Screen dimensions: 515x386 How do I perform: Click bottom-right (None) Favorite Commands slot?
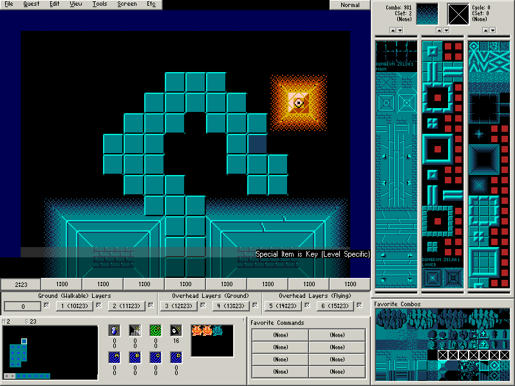tap(337, 371)
